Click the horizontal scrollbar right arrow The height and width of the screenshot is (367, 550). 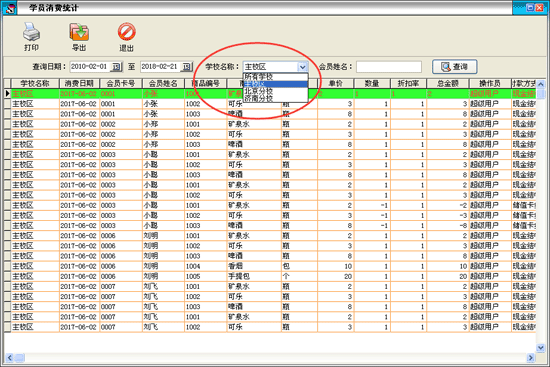pos(531,358)
